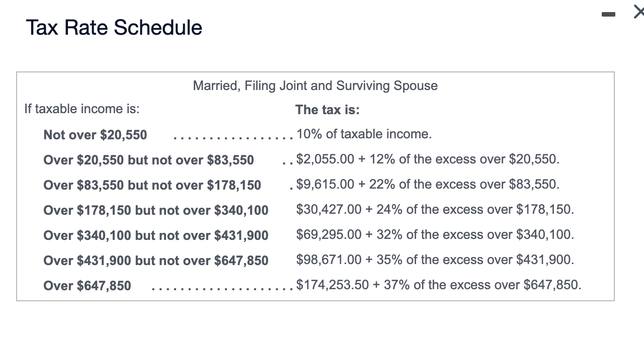Select the 'Over $178,150 but not over $340,100' row
This screenshot has width=644, height=340.
(x=156, y=210)
